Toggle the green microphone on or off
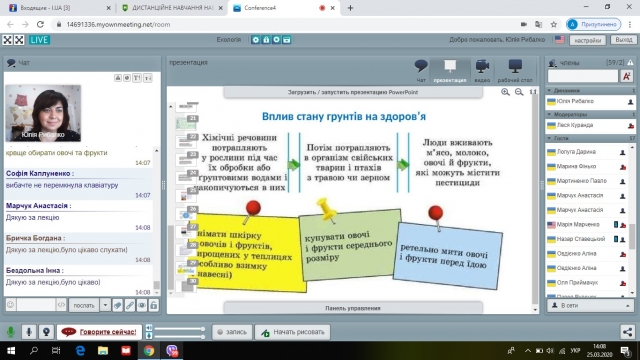Image resolution: width=640 pixels, height=360 pixels. pos(11,332)
